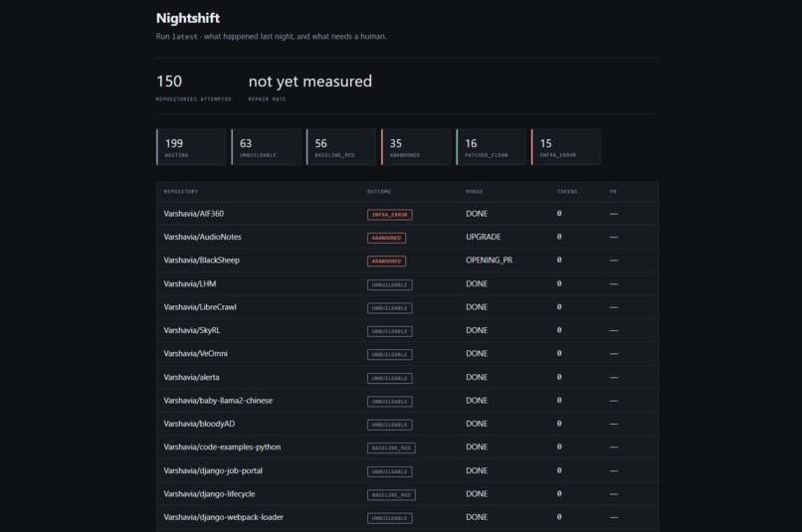This screenshot has height=532, width=802.
Task: Click the tokens value for bloodyAD
Action: click(559, 424)
